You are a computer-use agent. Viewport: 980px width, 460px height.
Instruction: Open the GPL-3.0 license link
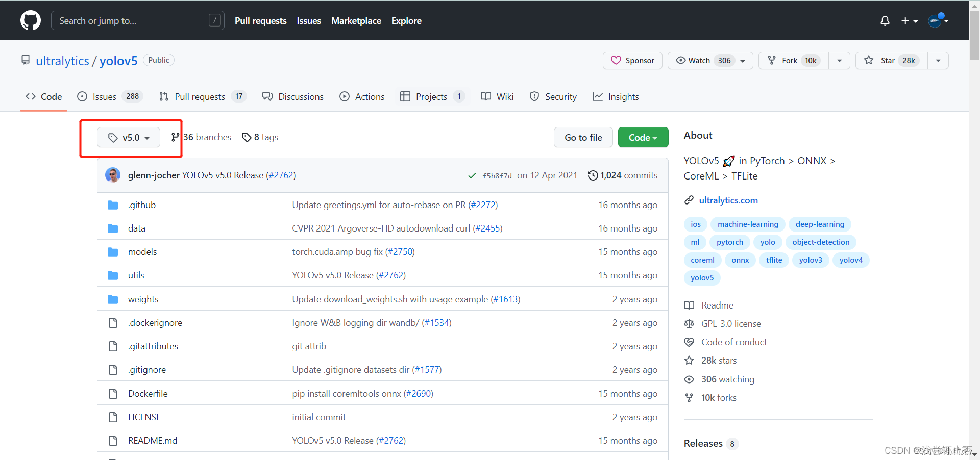[723, 323]
